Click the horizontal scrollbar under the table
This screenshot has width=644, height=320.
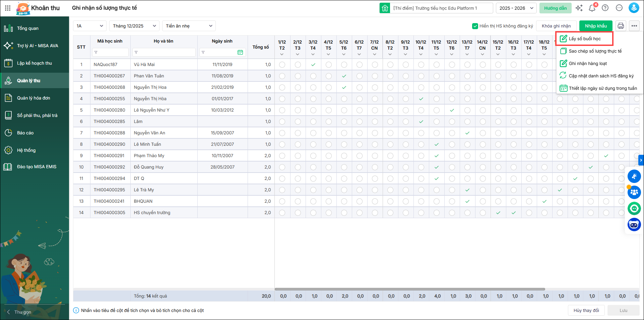[409, 289]
